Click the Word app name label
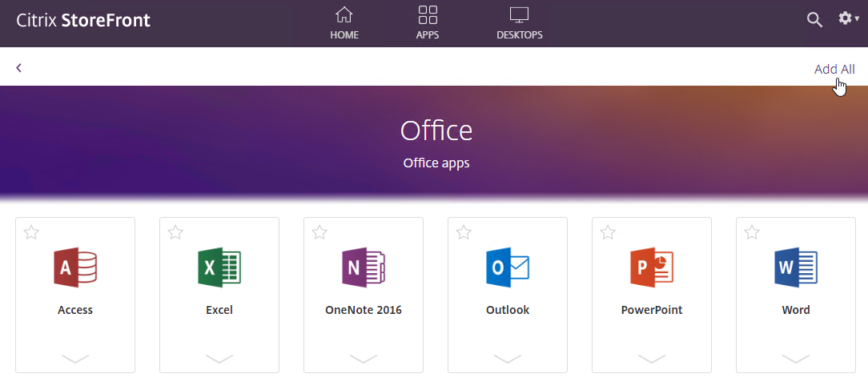 796,310
